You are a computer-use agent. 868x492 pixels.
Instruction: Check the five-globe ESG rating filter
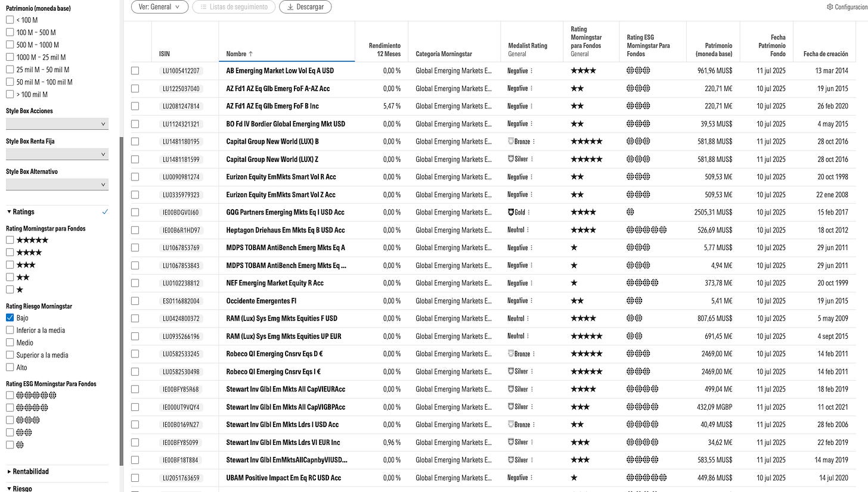click(10, 396)
